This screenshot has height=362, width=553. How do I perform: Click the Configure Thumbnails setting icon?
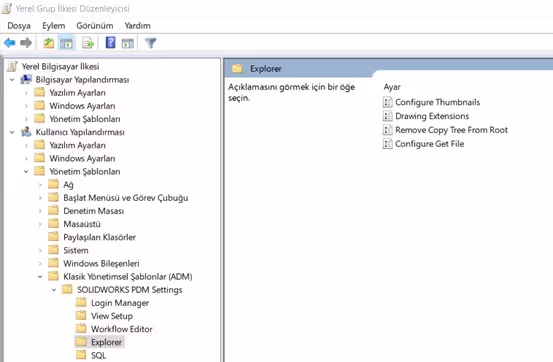click(x=388, y=102)
